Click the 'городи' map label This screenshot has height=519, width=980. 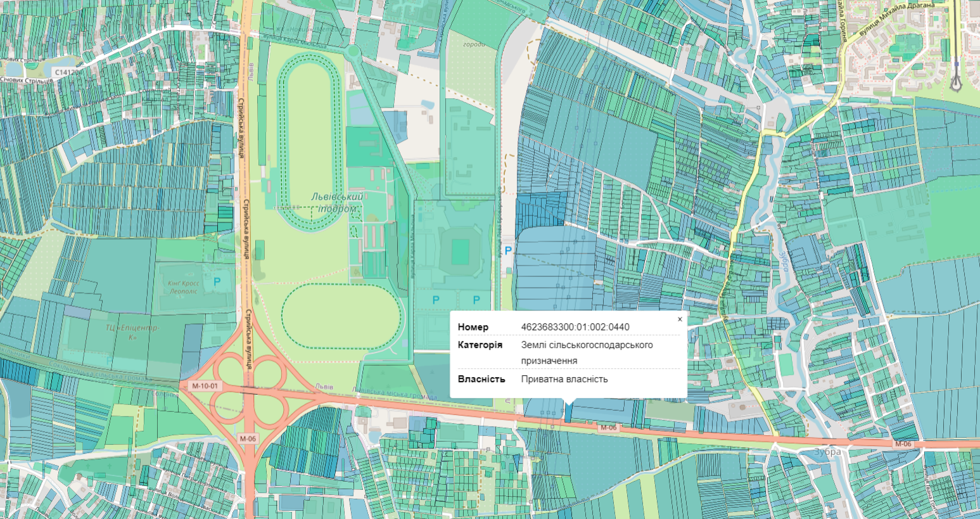pos(474,44)
